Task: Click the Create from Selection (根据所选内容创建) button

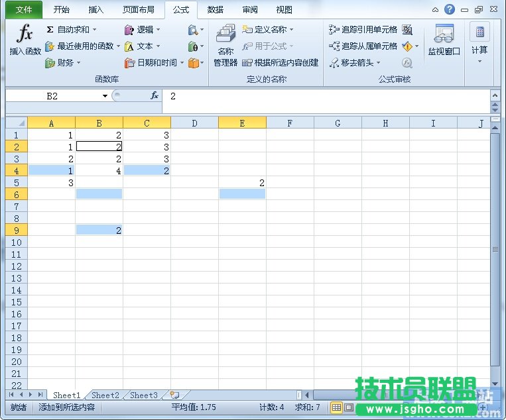Action: point(281,63)
